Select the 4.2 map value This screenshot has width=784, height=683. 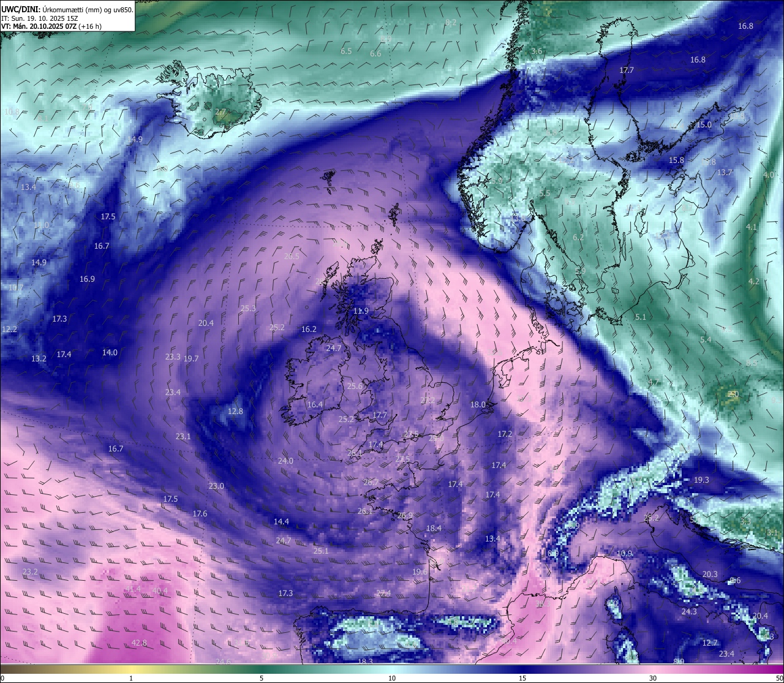(753, 281)
